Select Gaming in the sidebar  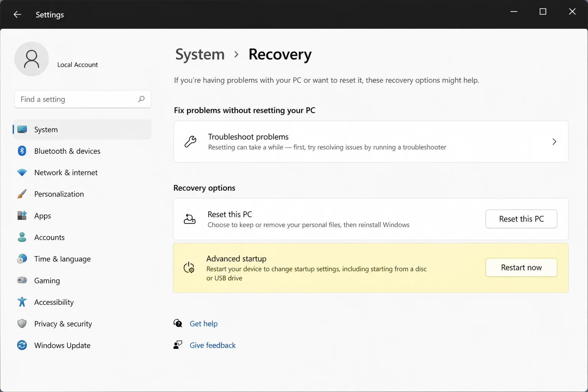click(x=82, y=280)
